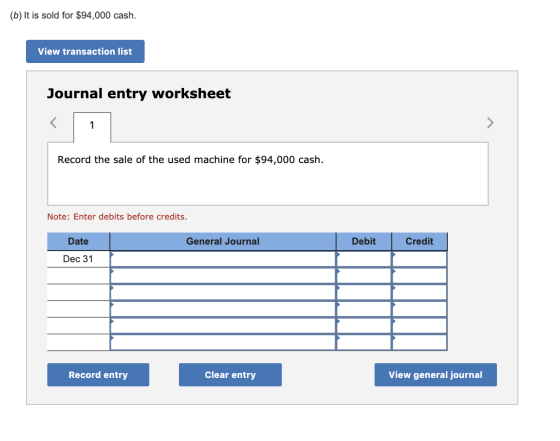Select General Journal cell in second row

[x=223, y=276]
